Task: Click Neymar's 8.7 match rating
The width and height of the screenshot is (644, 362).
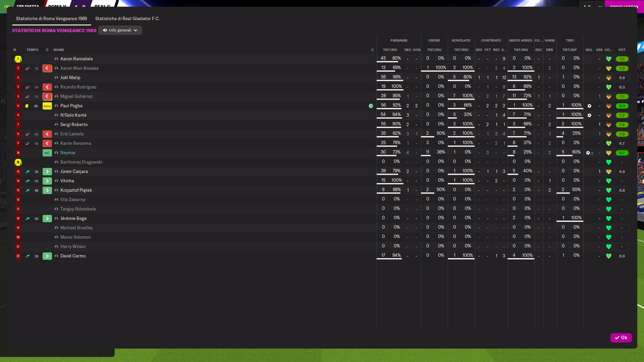Action: coord(622,153)
